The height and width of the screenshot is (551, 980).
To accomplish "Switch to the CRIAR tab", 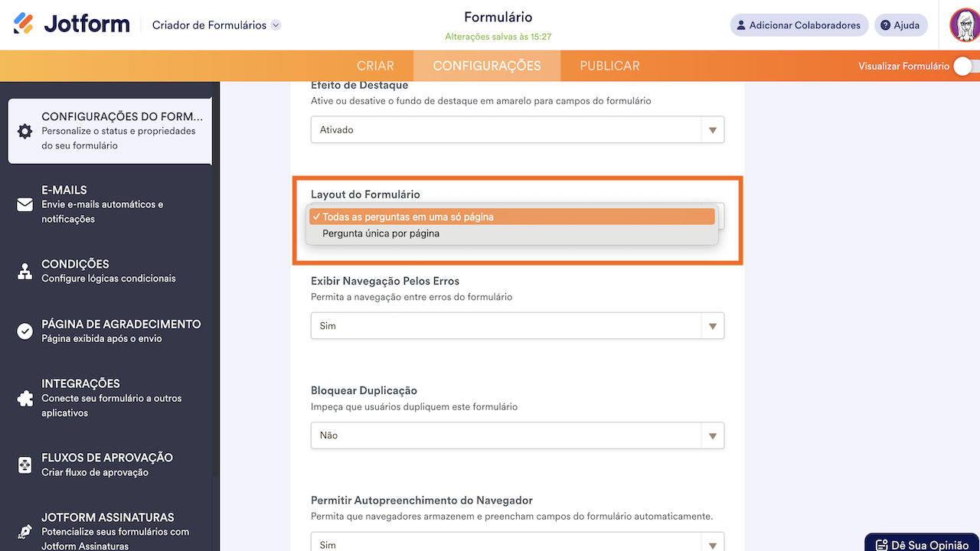I will point(375,67).
